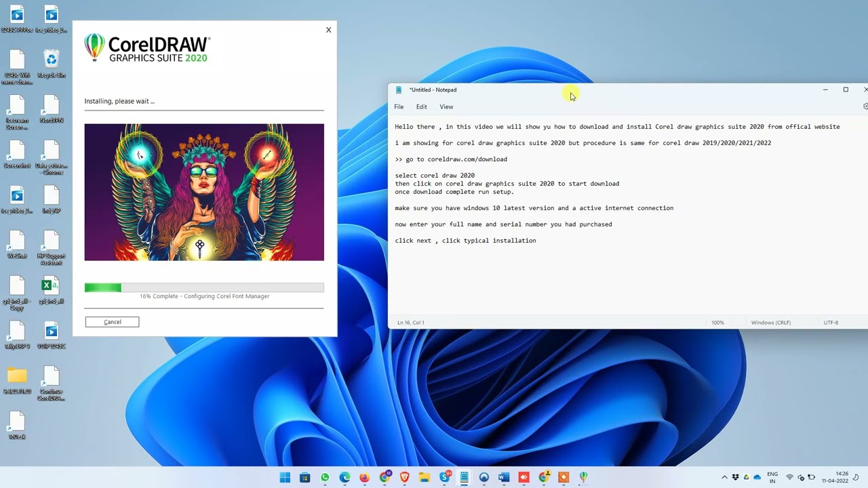Click the 'select corel draw 2020' line
The image size is (868, 488).
(x=435, y=176)
